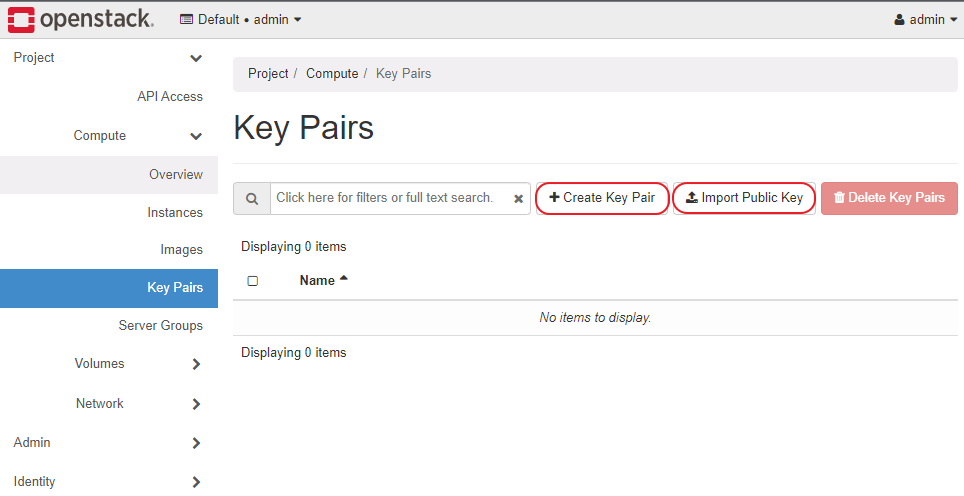The image size is (964, 496).
Task: Click the search magnifier icon
Action: [x=252, y=198]
